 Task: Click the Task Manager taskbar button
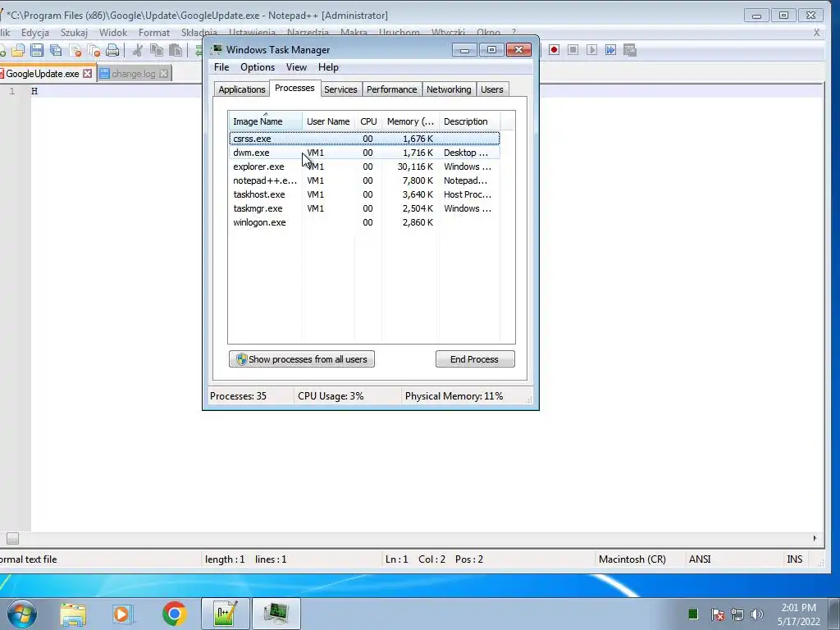(x=276, y=614)
